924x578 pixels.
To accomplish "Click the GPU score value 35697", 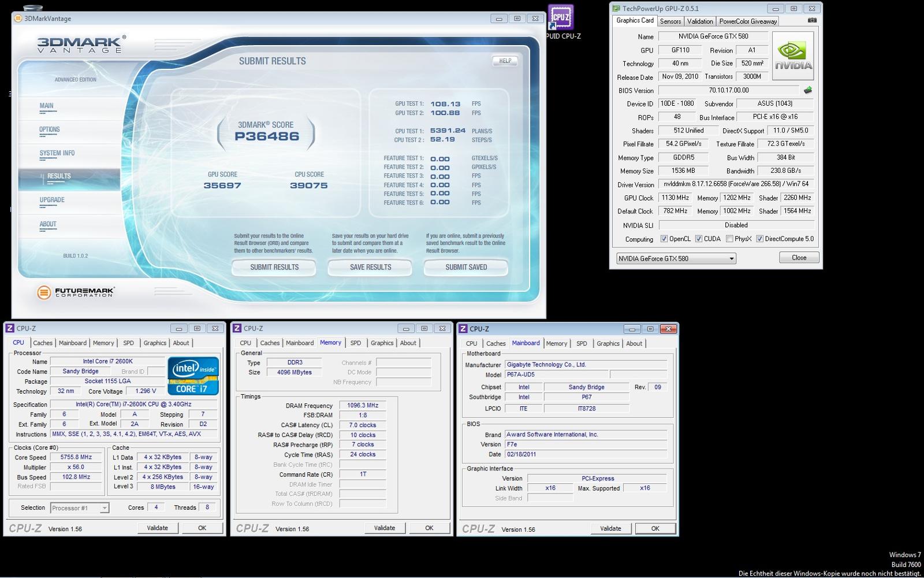I will pyautogui.click(x=222, y=186).
